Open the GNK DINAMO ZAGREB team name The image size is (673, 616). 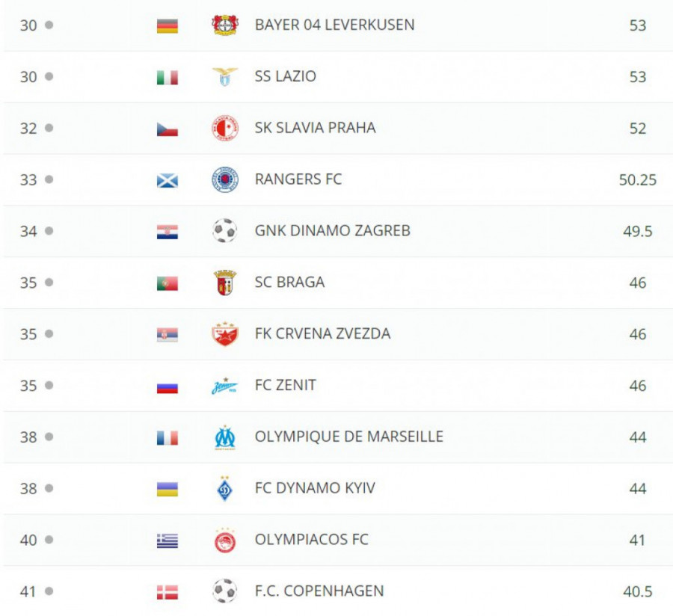[x=332, y=231]
